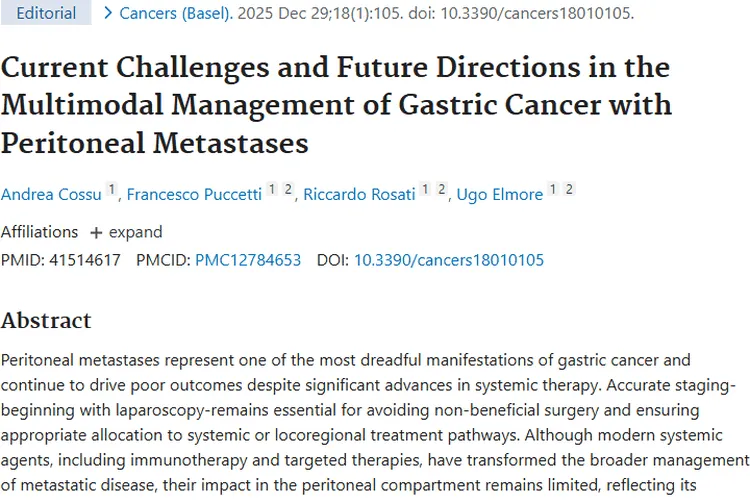Open author Andrea Cossu's link
The height and width of the screenshot is (500, 750).
coord(51,194)
